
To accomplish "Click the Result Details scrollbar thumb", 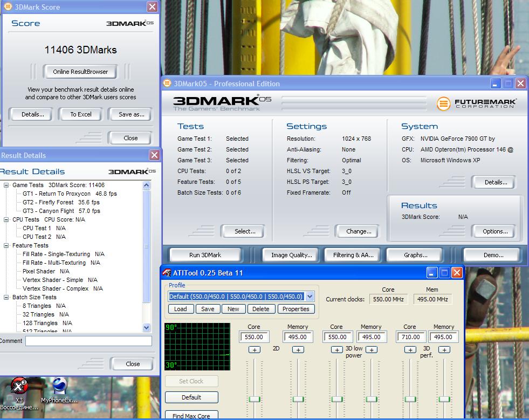I will [147, 246].
